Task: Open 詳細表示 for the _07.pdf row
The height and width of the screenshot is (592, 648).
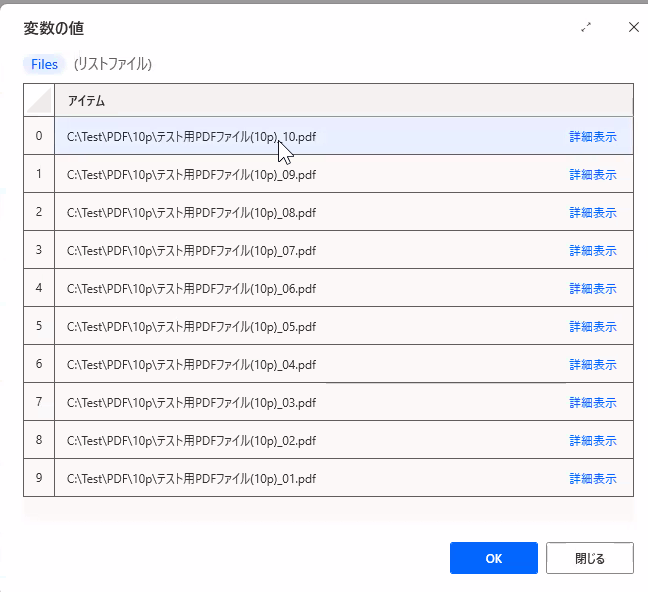Action: [x=593, y=251]
